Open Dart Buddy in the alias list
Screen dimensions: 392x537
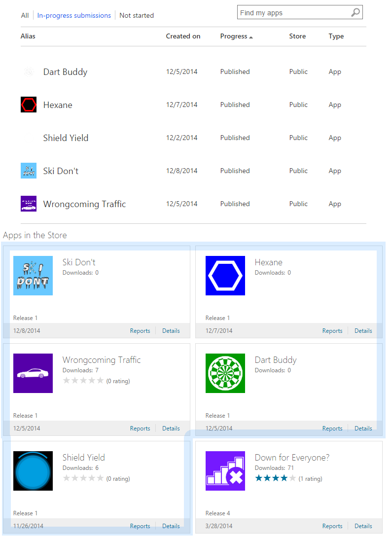click(x=66, y=72)
